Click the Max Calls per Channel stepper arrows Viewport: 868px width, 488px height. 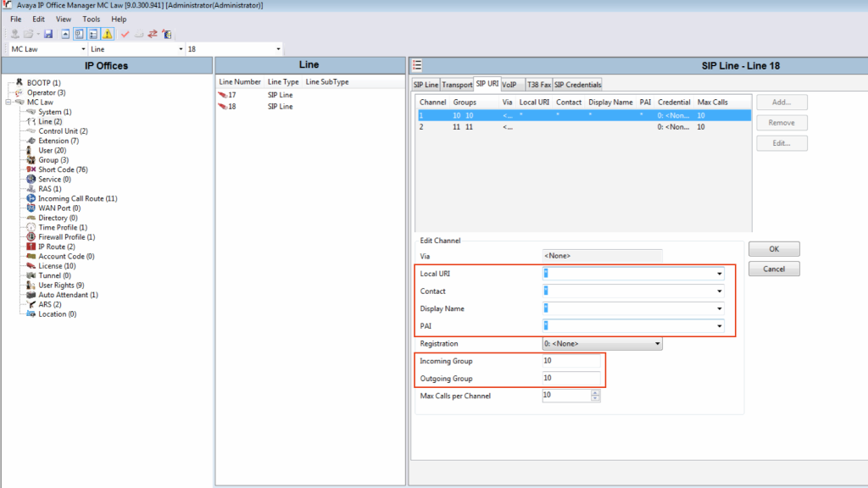[595, 396]
